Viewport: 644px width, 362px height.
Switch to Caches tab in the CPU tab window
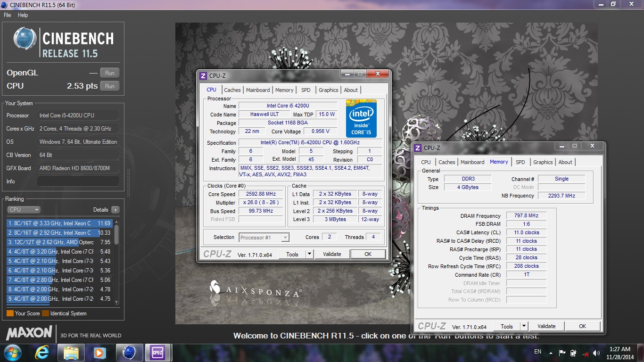pyautogui.click(x=232, y=90)
